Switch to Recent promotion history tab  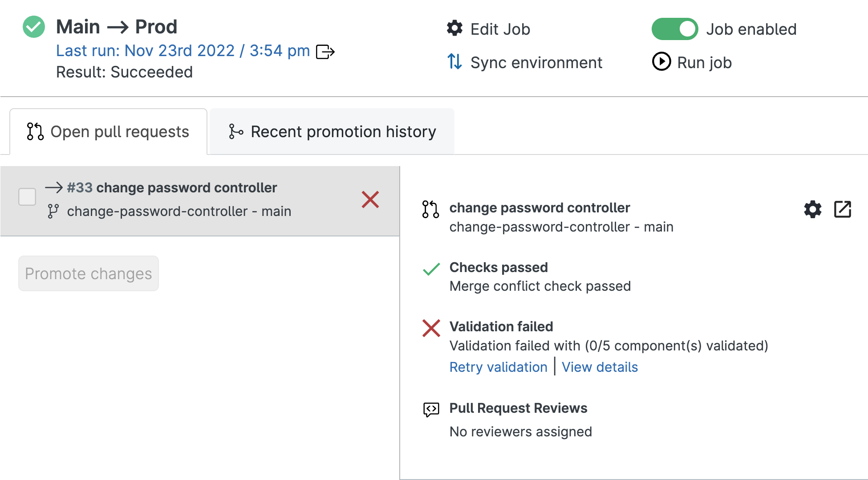point(332,132)
